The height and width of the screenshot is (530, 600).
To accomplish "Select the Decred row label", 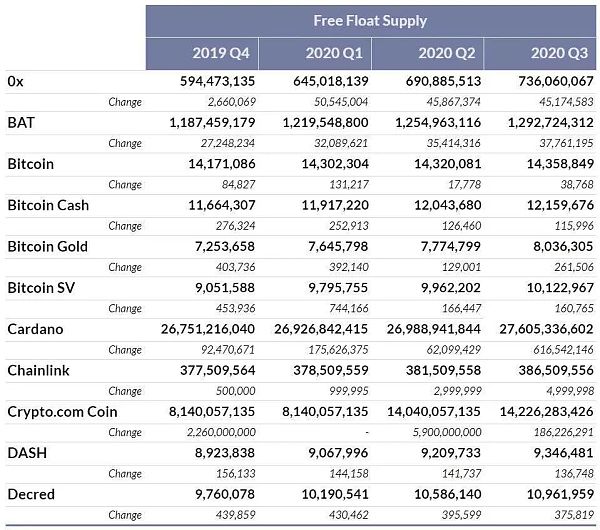I will [x=31, y=495].
